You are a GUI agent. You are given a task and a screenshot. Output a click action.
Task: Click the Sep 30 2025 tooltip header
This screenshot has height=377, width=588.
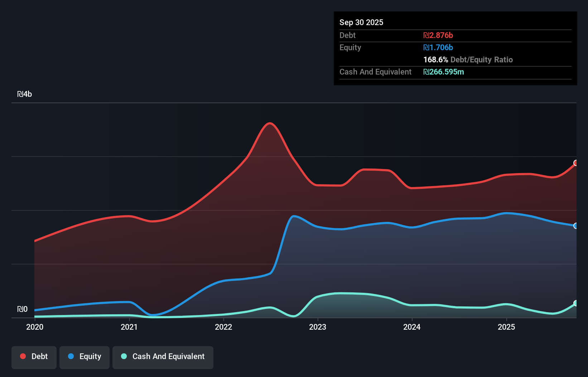362,22
